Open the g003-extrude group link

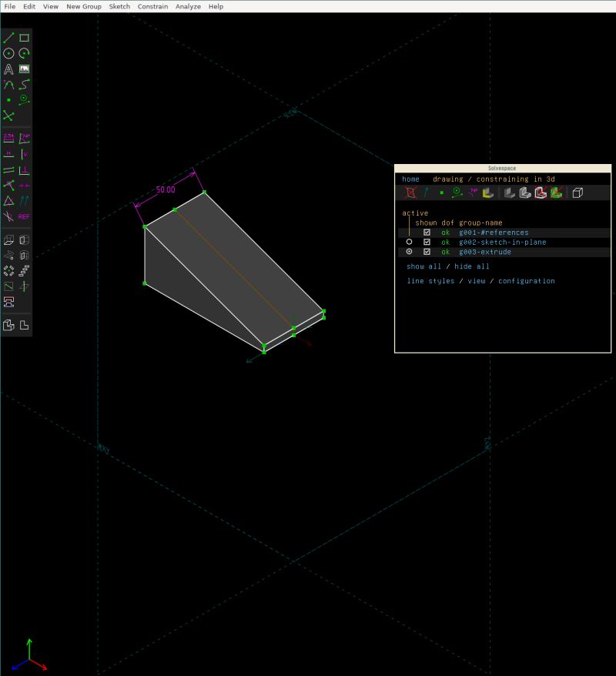[x=485, y=252]
